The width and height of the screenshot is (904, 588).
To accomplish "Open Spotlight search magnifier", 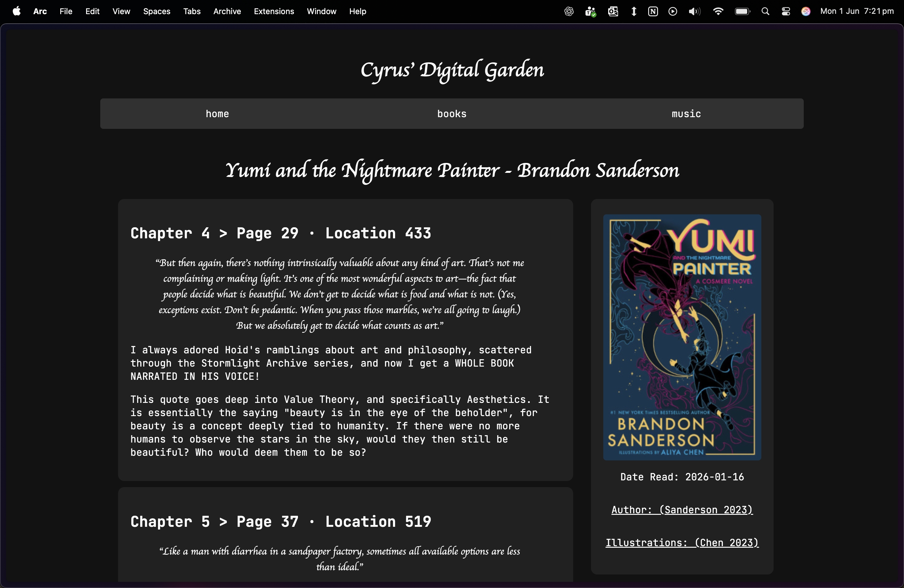I will 765,11.
